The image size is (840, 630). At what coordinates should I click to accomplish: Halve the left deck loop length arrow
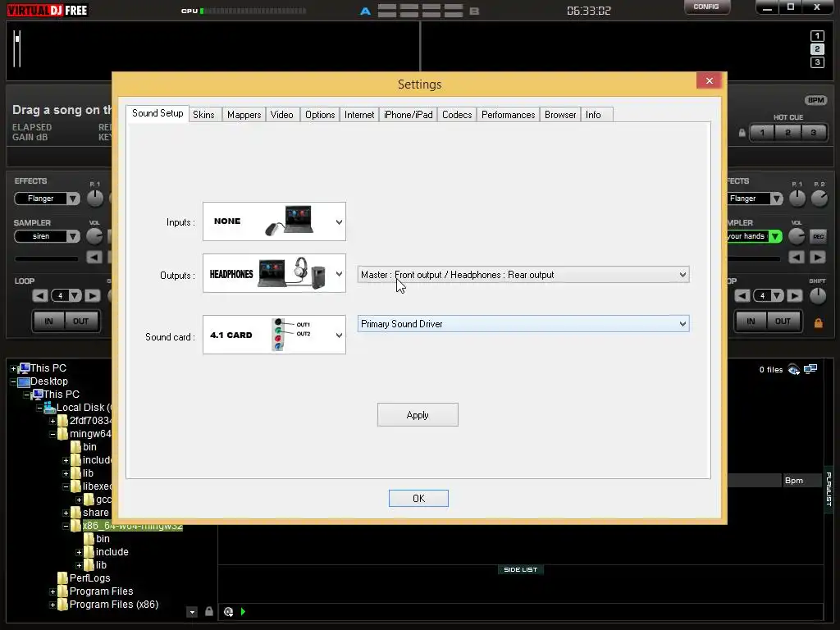click(39, 295)
